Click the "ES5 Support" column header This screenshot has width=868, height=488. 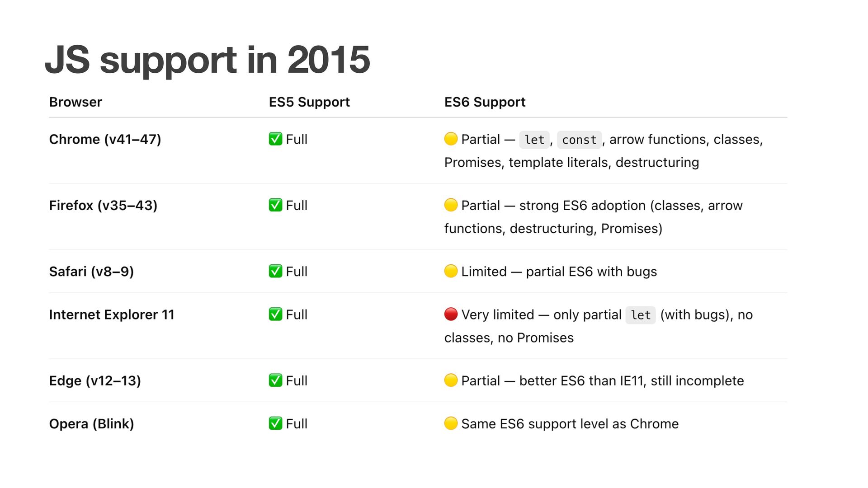coord(309,102)
